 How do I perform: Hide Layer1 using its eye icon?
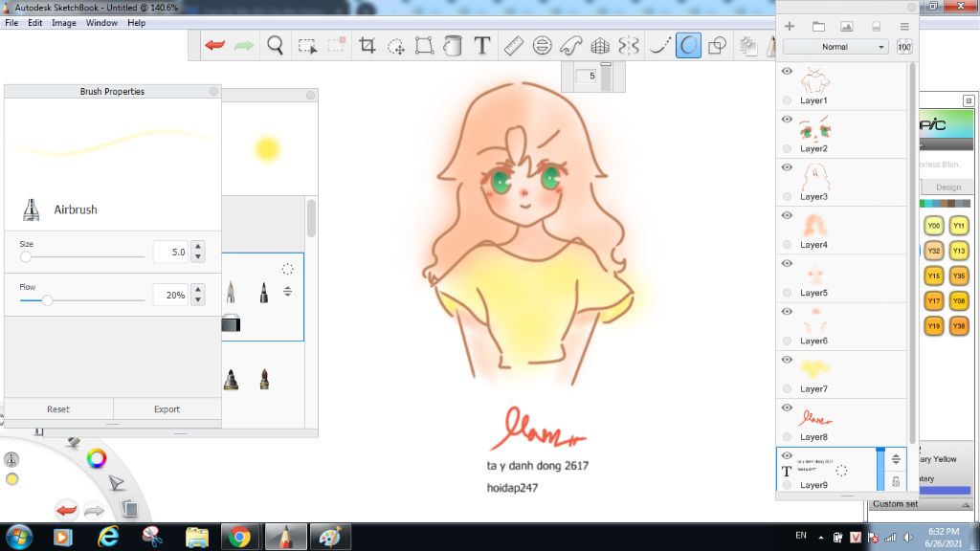click(x=787, y=71)
